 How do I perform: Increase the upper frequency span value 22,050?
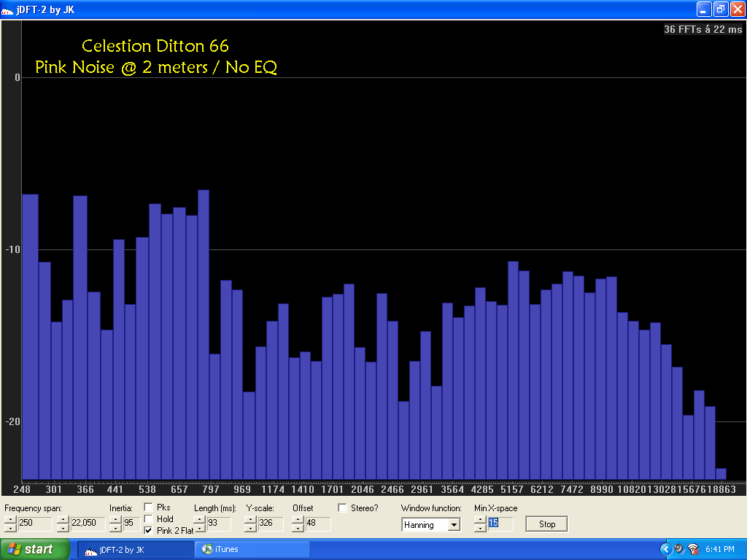(x=63, y=520)
